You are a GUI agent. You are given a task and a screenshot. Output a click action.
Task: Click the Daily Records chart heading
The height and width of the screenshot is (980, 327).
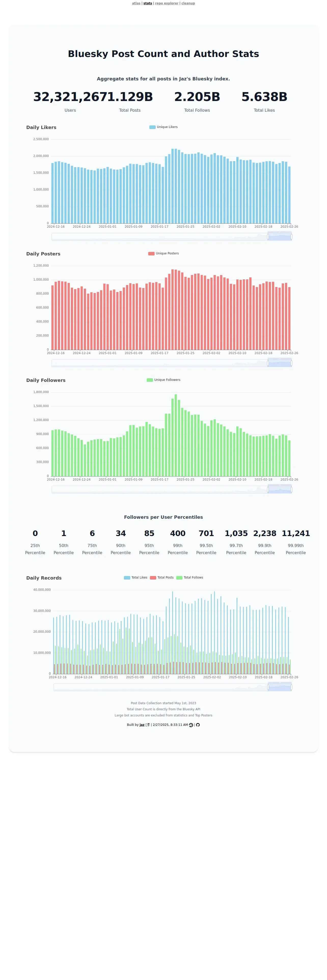(44, 578)
